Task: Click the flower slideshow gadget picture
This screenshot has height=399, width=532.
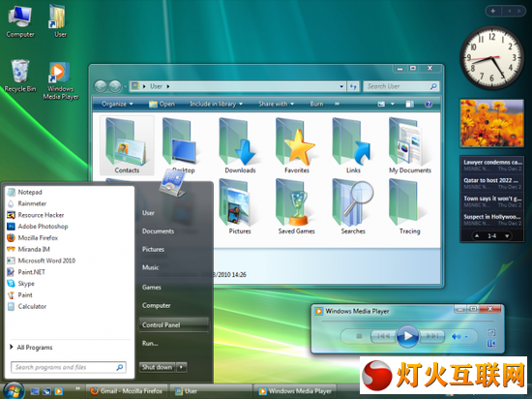Action: [491, 123]
